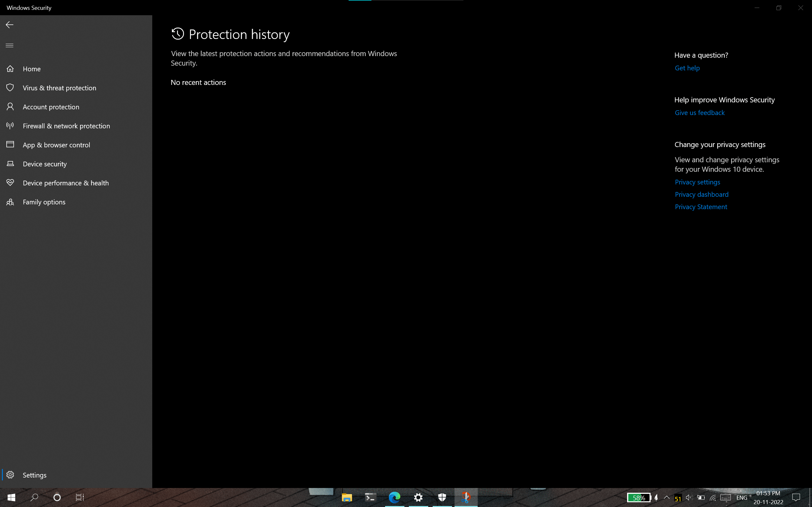Collapse the hamburger navigation menu
Screen dimensions: 812x507
pyautogui.click(x=10, y=46)
